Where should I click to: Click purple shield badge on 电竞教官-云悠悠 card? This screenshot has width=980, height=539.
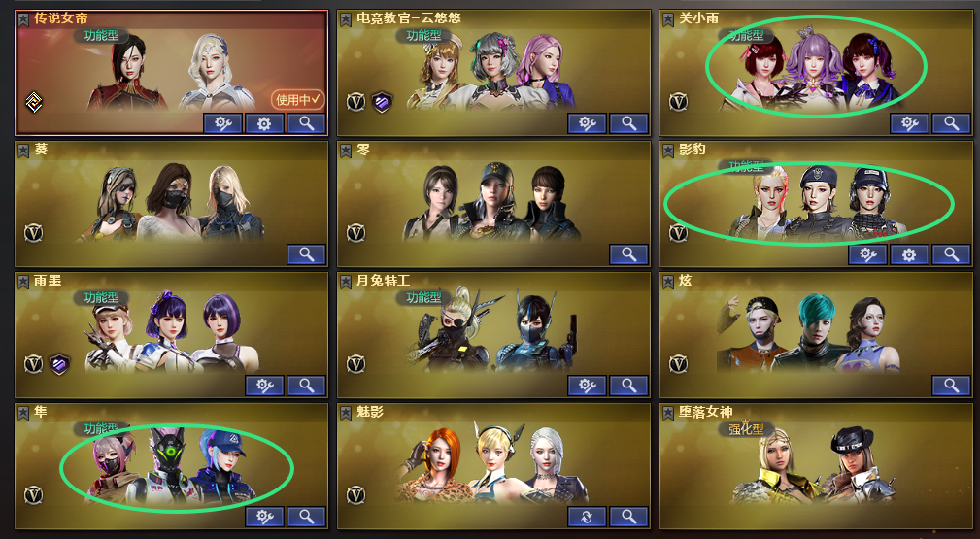[x=382, y=101]
